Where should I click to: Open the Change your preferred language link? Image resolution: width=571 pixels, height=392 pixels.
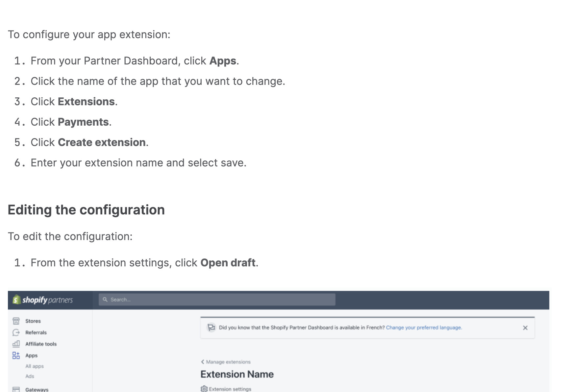[424, 328]
